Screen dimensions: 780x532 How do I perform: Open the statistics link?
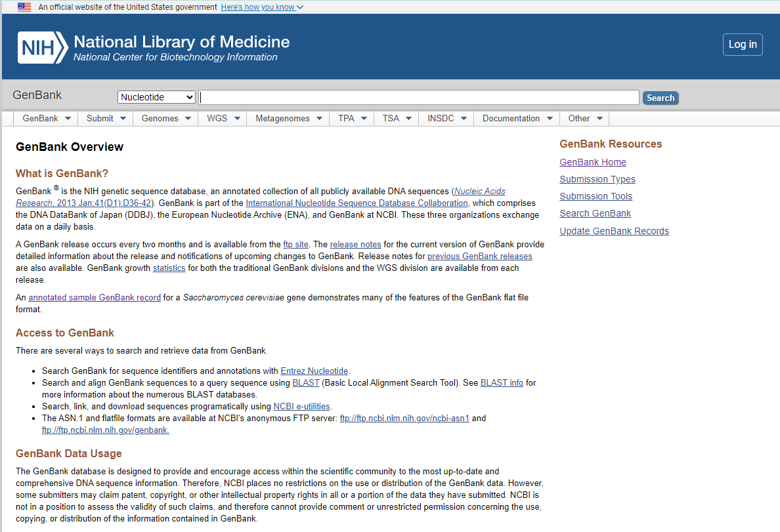169,268
